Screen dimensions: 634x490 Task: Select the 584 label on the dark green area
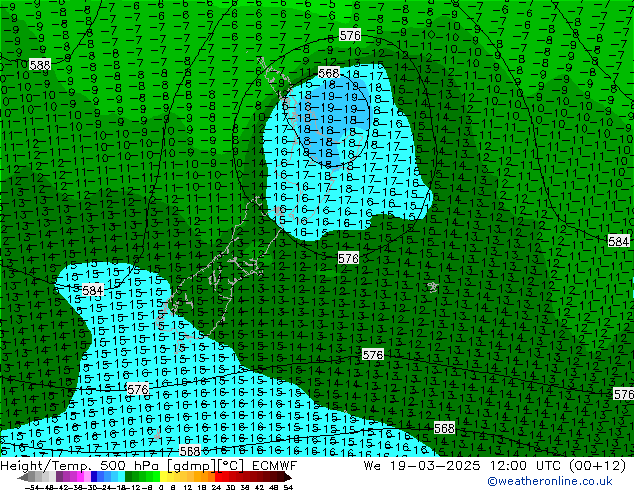tap(619, 241)
